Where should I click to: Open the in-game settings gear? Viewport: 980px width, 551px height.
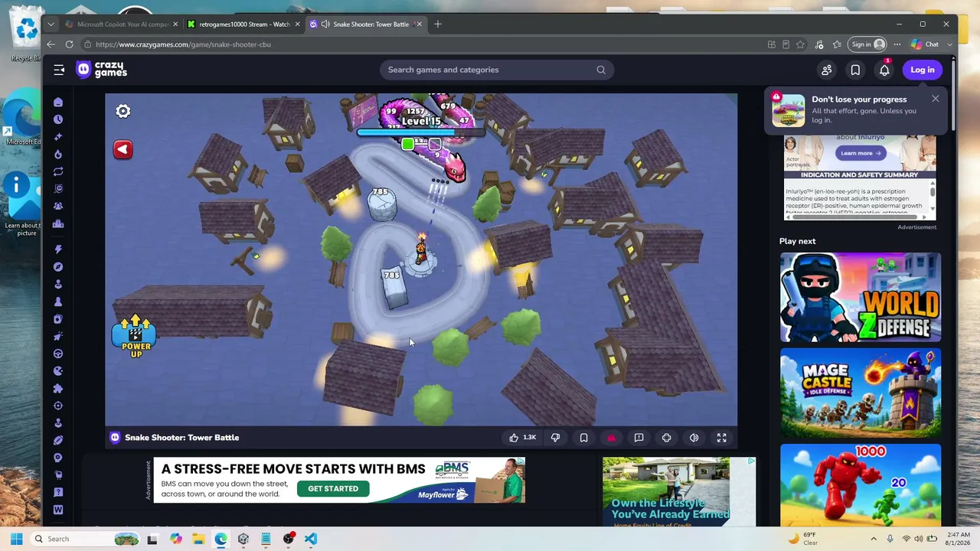pyautogui.click(x=122, y=111)
